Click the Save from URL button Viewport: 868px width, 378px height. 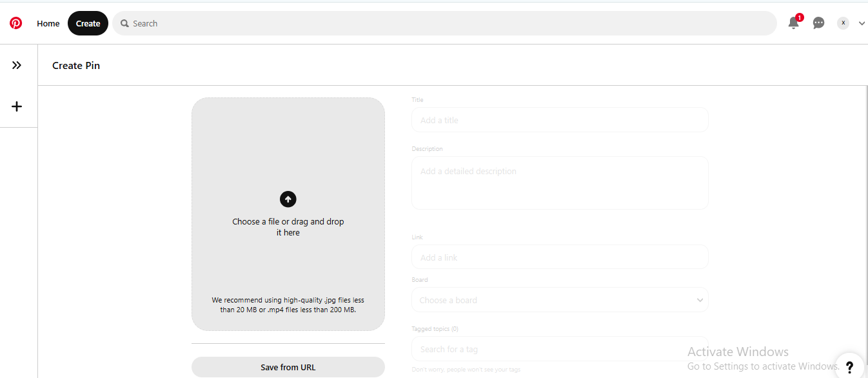(x=288, y=367)
